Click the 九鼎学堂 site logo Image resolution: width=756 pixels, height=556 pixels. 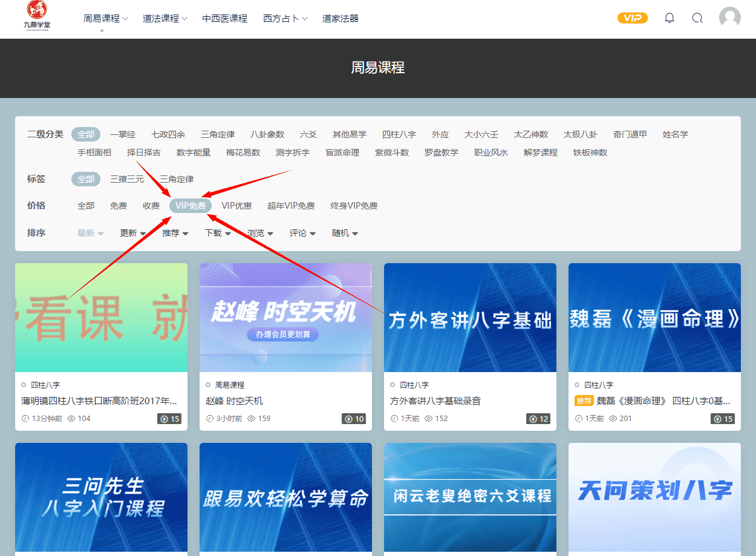[39, 18]
